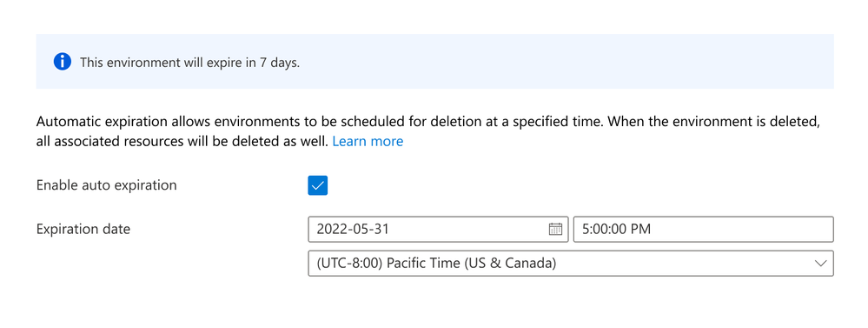The width and height of the screenshot is (868, 328).
Task: Select the (UTC-8:00) time zone text
Action: [349, 263]
